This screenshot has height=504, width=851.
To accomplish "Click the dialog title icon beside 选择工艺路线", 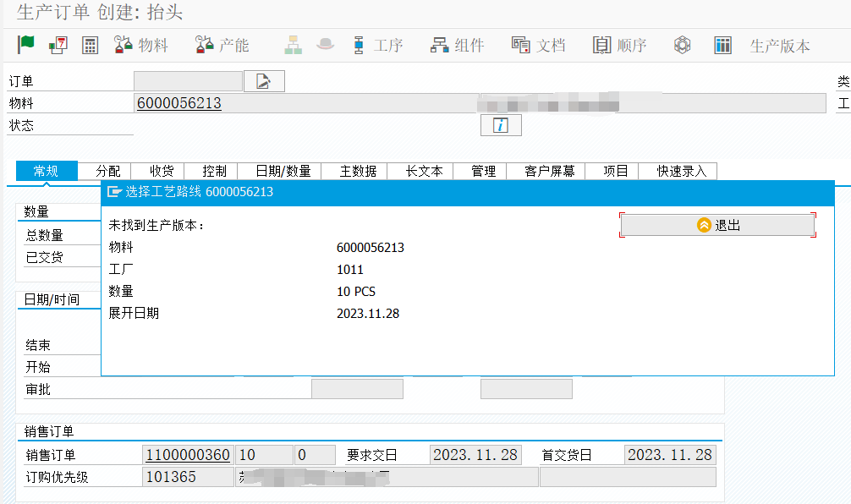I will tap(114, 191).
